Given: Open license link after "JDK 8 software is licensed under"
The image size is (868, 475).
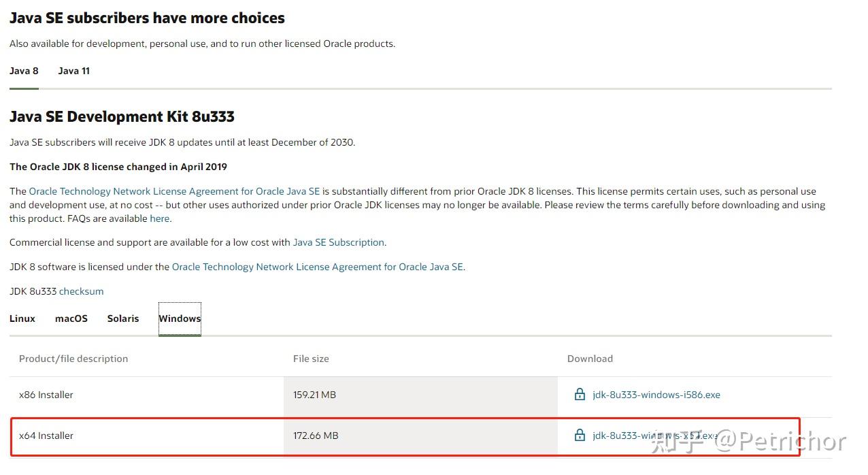Looking at the screenshot, I should point(317,267).
